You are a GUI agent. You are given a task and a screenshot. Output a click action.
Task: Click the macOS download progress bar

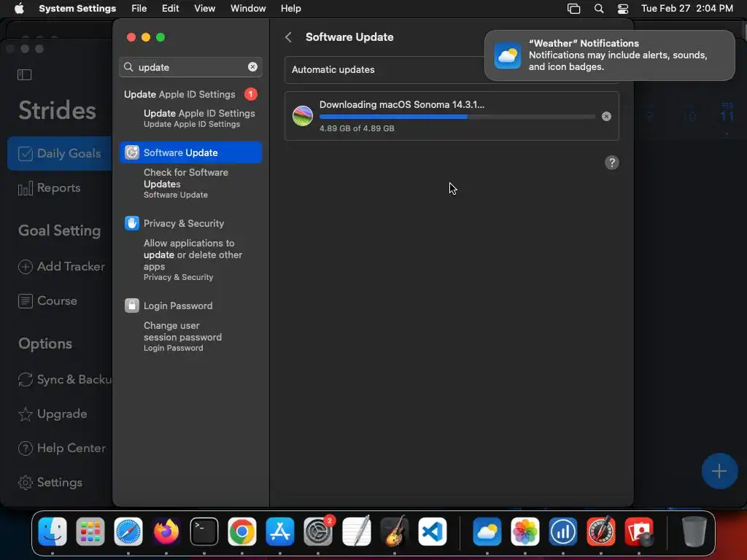[x=457, y=117]
